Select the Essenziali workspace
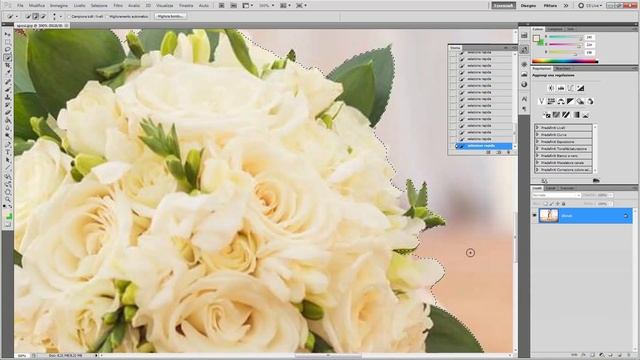The width and height of the screenshot is (640, 360). pos(503,6)
